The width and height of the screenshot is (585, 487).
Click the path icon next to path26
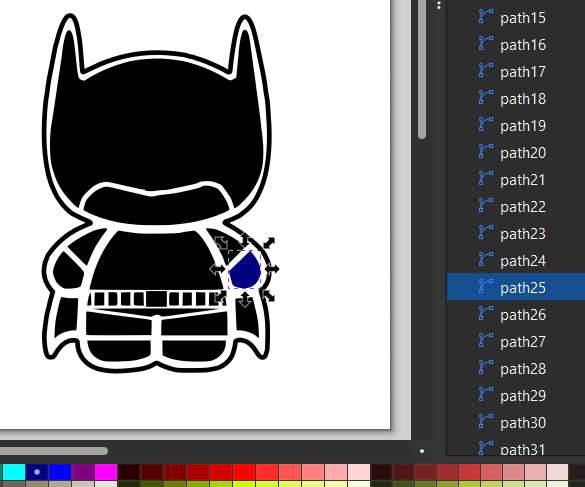tap(485, 313)
